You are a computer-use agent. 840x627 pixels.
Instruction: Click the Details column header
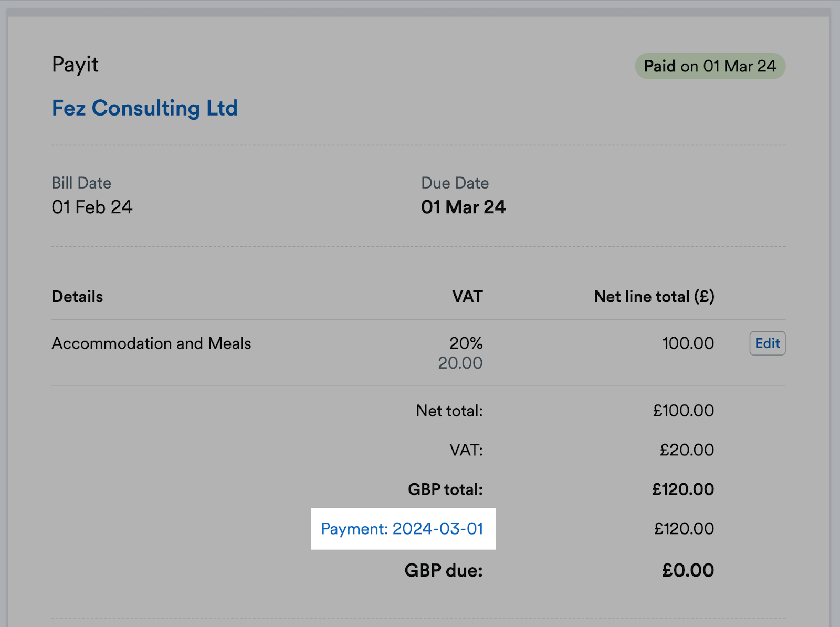click(77, 296)
